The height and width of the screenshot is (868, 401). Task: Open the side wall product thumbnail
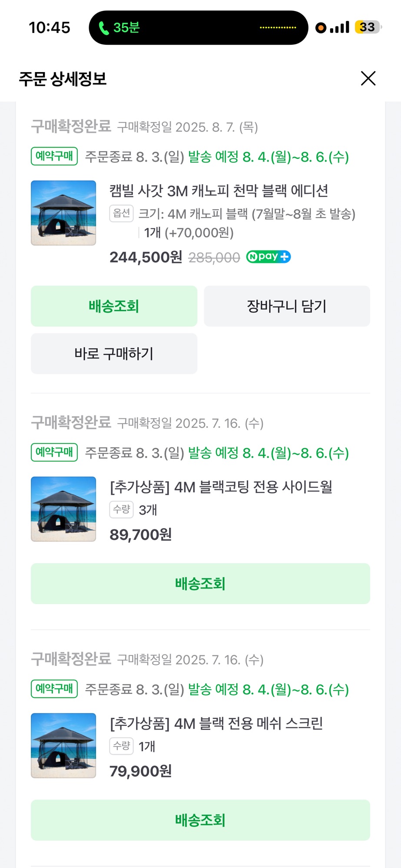tap(63, 509)
